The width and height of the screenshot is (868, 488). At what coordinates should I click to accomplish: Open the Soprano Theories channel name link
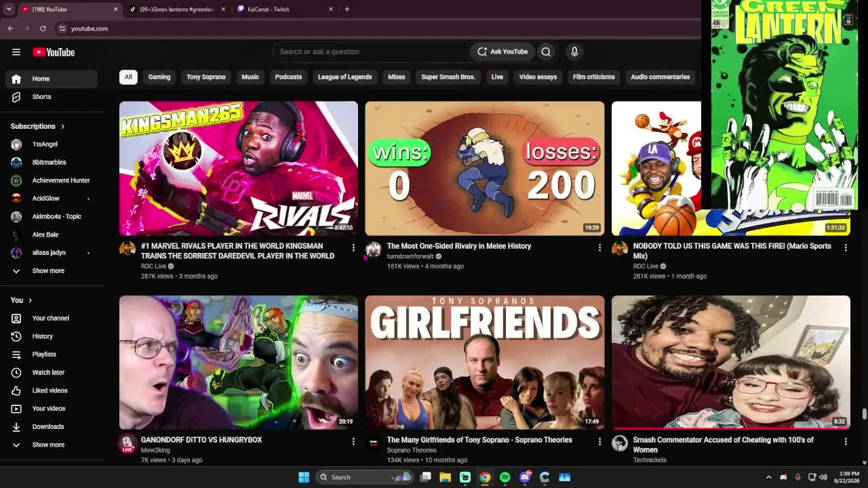412,451
